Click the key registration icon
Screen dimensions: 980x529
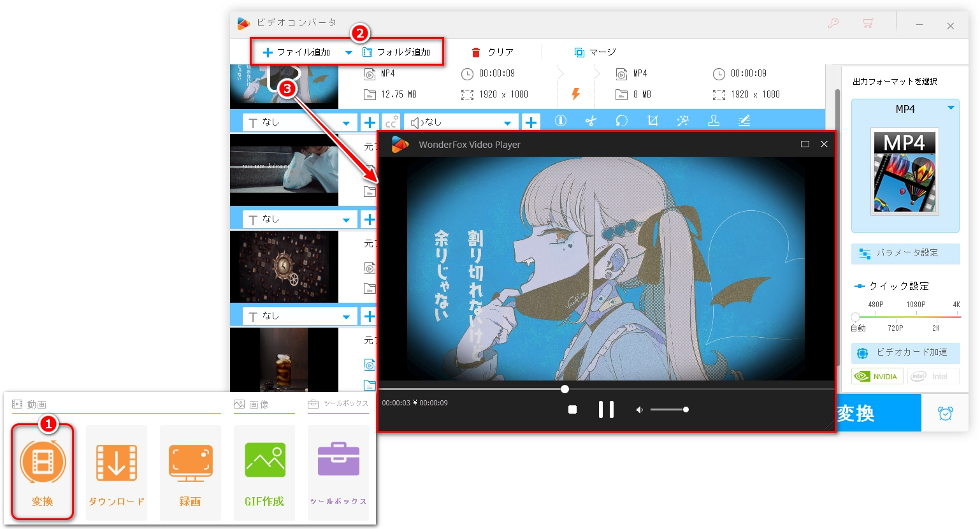coord(833,24)
